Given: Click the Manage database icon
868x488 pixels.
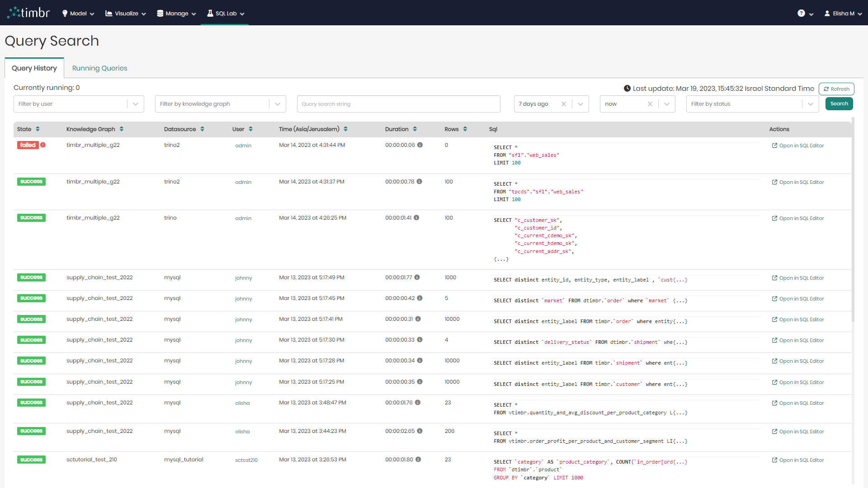Looking at the screenshot, I should [x=160, y=13].
